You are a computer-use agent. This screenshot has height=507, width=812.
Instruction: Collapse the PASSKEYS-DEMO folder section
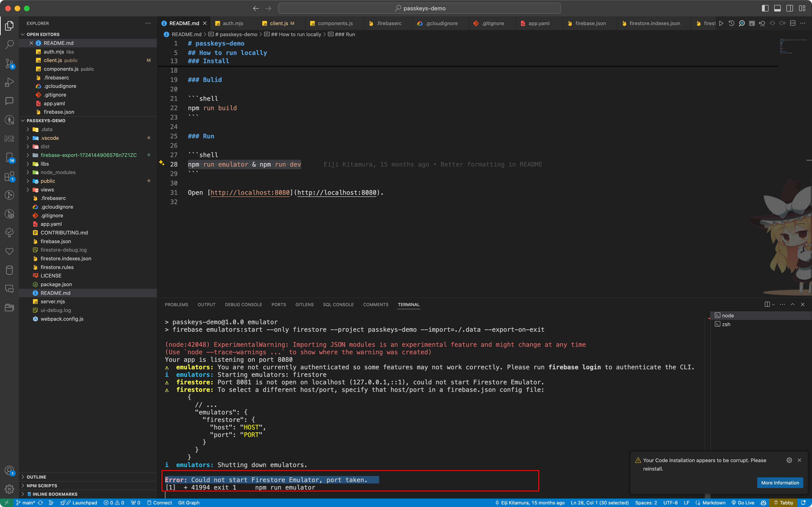coord(46,120)
